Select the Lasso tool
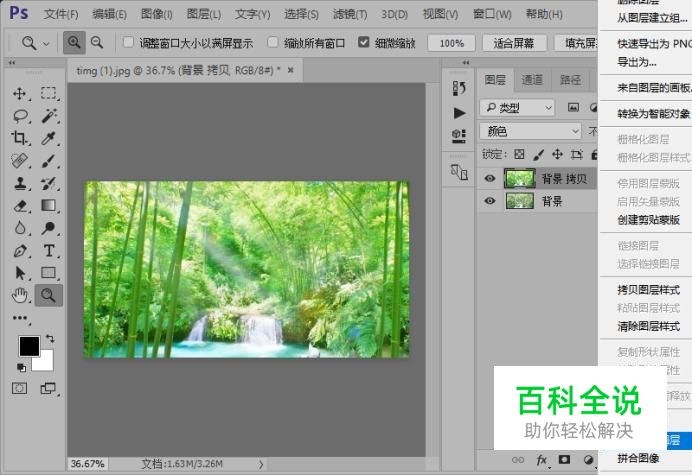 coord(20,116)
